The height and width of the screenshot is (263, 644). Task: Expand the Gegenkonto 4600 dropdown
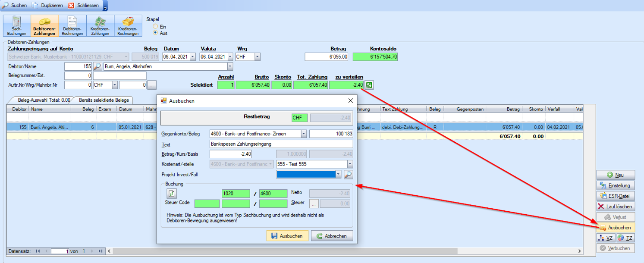(303, 134)
